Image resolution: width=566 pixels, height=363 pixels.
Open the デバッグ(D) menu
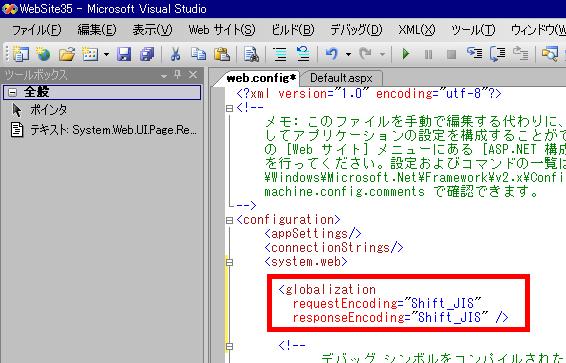pyautogui.click(x=356, y=30)
